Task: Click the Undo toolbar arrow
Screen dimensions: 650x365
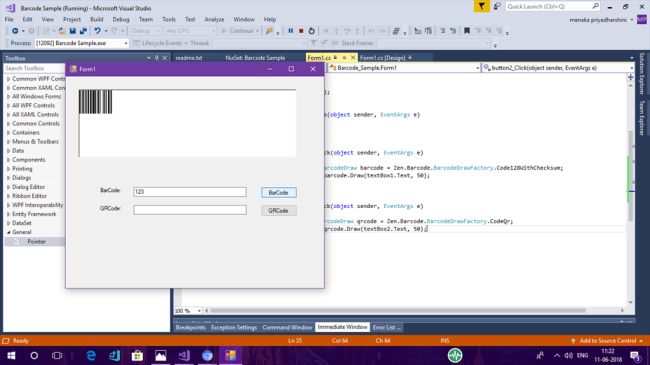Action: coord(97,31)
